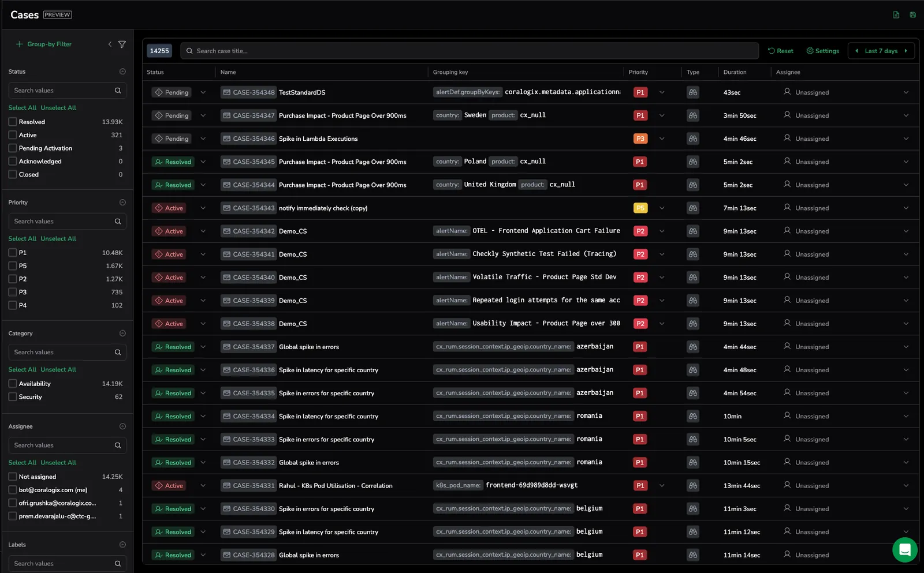Open the chat support bubble
This screenshot has height=573, width=924.
click(x=905, y=549)
